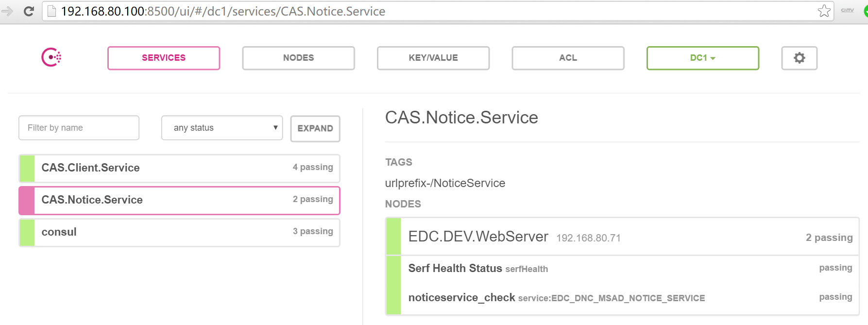Open the Key/Value tab

pyautogui.click(x=433, y=58)
